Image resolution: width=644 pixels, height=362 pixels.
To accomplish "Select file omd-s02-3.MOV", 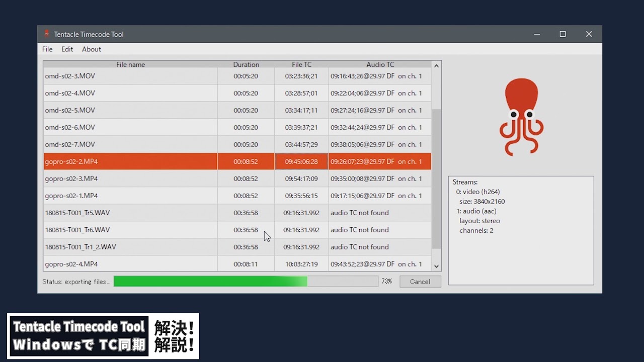I will point(70,76).
